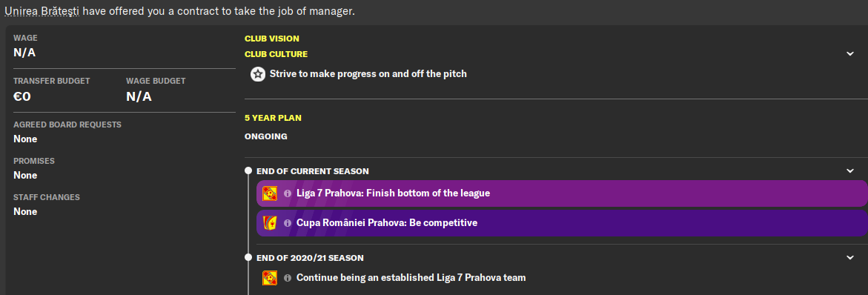Collapse the End of Current Season chevron
This screenshot has height=295, width=868.
pos(850,171)
